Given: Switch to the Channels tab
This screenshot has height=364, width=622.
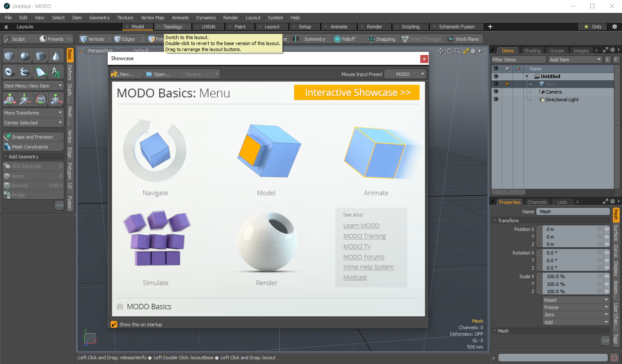Looking at the screenshot, I should [537, 202].
